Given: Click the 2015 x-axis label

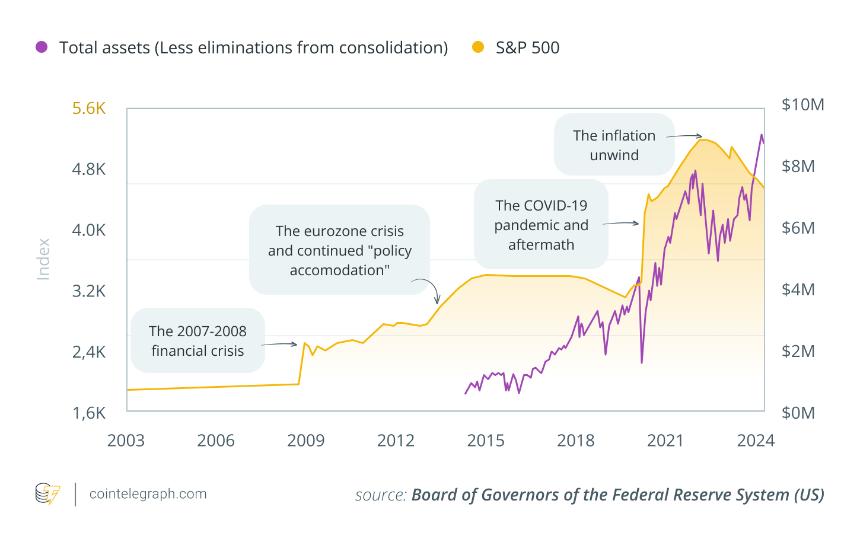Looking at the screenshot, I should [x=486, y=439].
